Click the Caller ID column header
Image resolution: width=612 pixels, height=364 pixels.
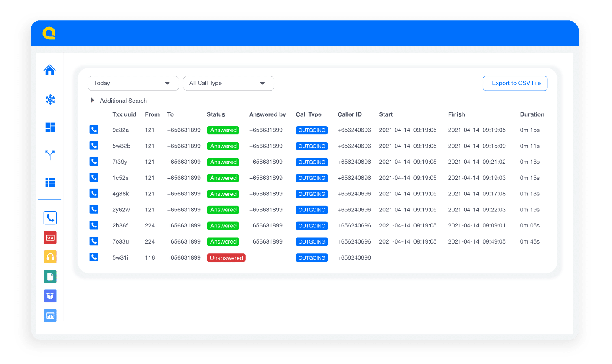(350, 114)
